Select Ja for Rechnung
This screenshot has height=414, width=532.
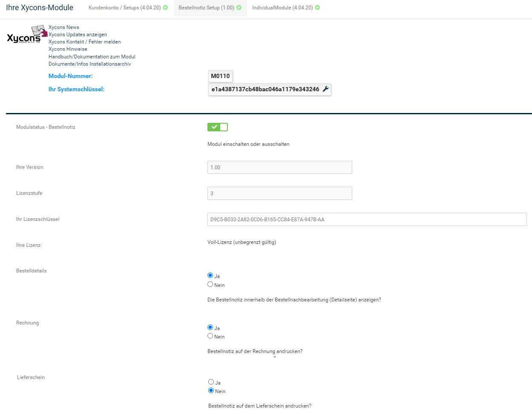click(210, 327)
